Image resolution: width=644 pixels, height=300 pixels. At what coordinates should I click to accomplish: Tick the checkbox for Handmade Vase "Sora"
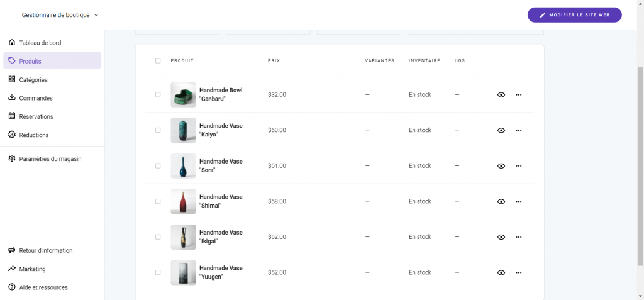[158, 166]
